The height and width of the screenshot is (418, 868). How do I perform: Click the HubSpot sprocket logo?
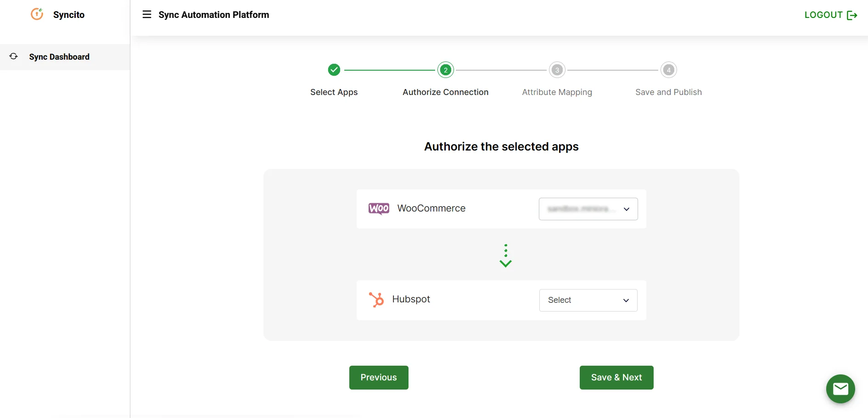[x=376, y=300]
